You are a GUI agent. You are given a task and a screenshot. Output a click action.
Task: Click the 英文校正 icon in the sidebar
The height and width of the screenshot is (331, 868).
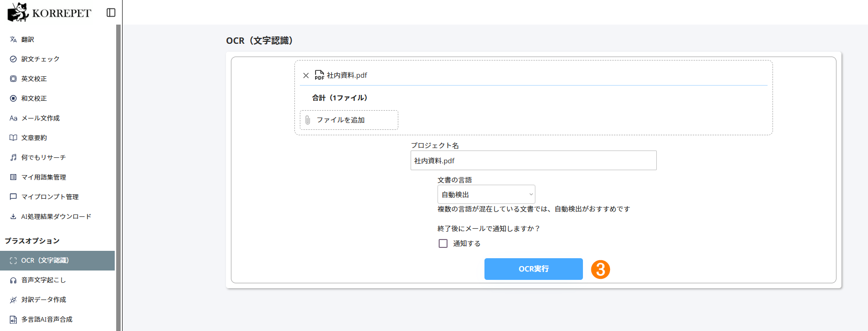point(13,79)
